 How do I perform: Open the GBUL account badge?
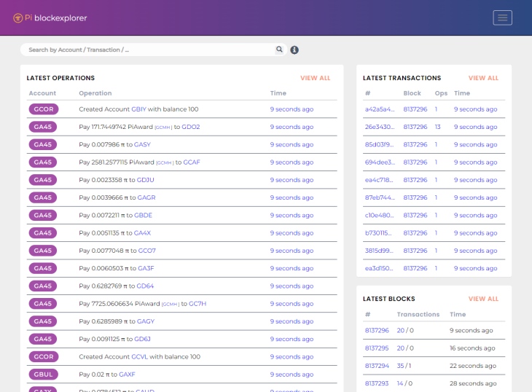pyautogui.click(x=43, y=375)
